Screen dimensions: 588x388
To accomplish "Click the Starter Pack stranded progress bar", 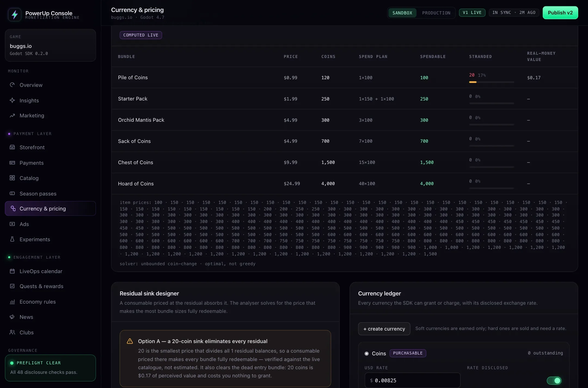I will (492, 103).
